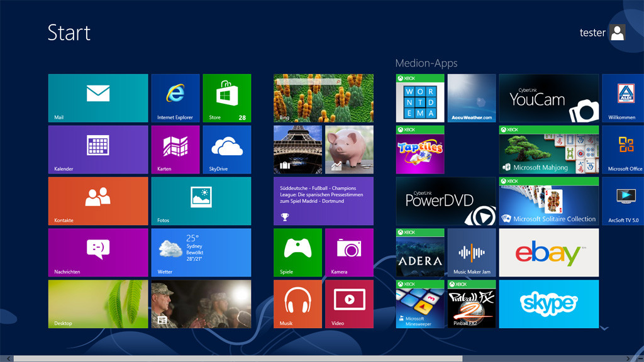This screenshot has width=644, height=362.
Task: Open the Kalender tile
Action: [98, 150]
